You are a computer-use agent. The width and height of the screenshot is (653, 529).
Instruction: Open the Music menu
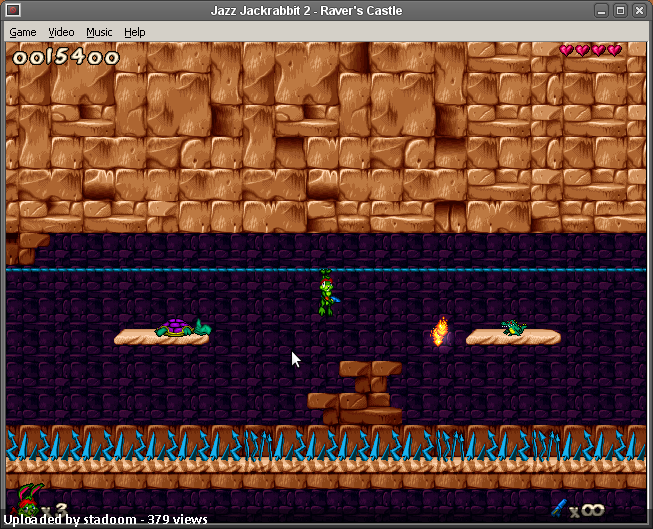99,32
